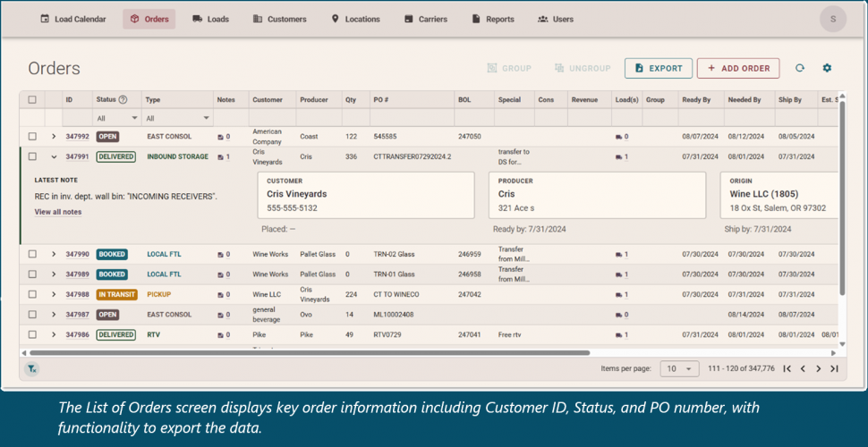Click the notes icon for order 347992

pyautogui.click(x=220, y=137)
